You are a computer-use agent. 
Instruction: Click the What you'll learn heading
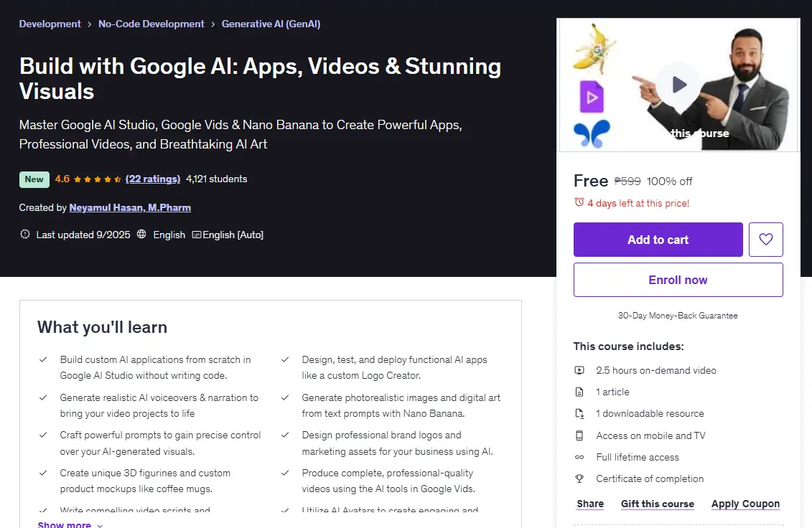click(x=102, y=327)
